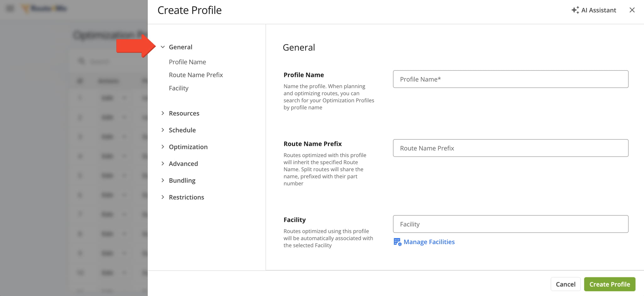Expand the Restrictions section chevron

pyautogui.click(x=163, y=197)
